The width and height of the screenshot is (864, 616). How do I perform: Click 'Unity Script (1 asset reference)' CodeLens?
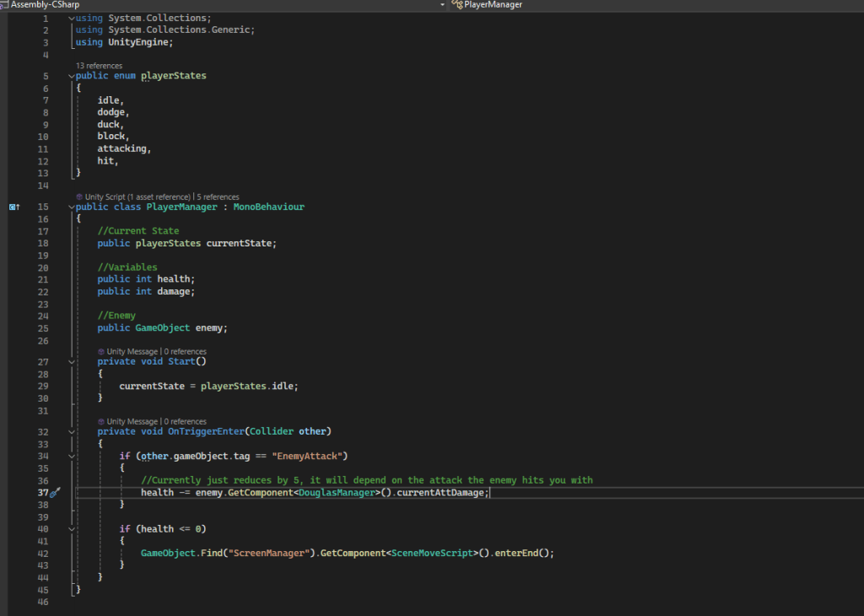(138, 197)
